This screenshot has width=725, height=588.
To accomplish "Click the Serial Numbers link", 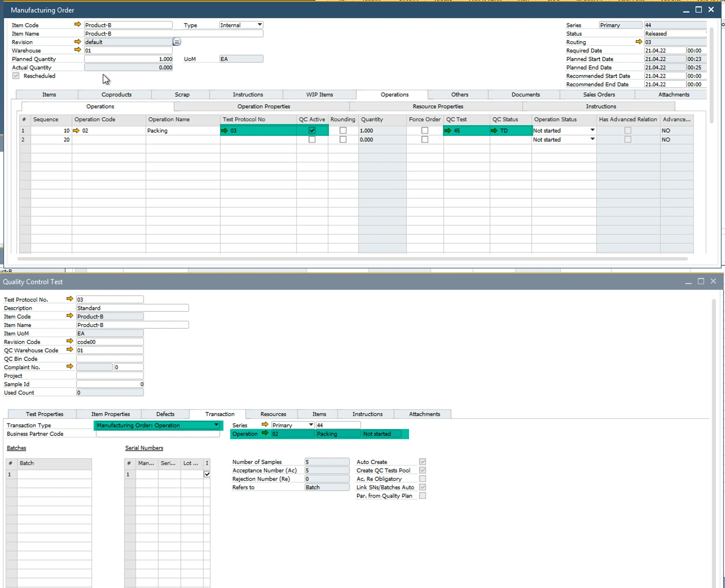I will tap(144, 448).
